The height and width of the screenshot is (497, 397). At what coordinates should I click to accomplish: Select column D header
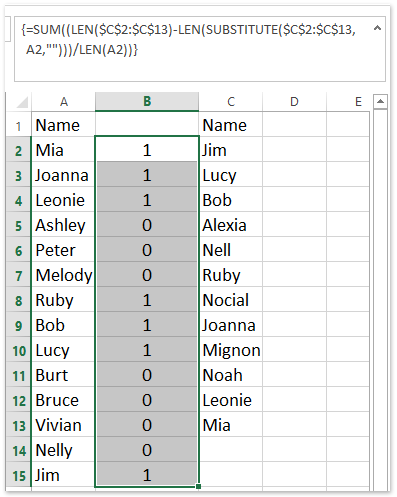(x=294, y=101)
